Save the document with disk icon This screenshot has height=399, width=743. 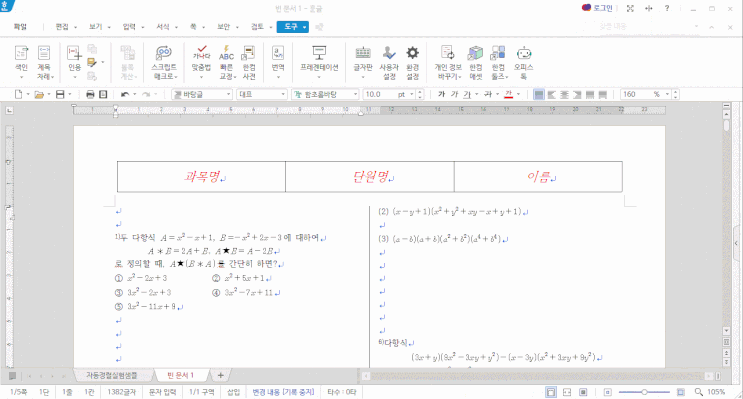[60, 94]
